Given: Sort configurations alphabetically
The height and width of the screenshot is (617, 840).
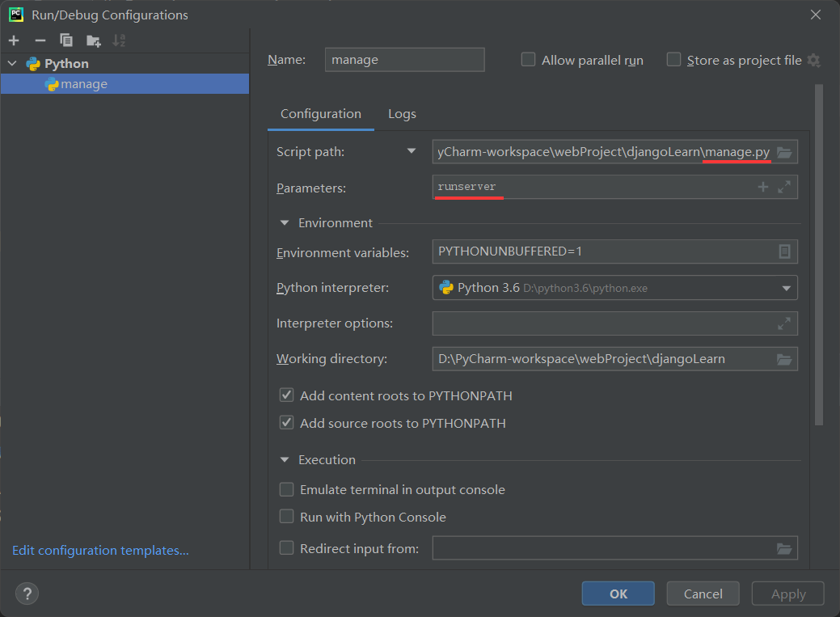Looking at the screenshot, I should pos(119,40).
